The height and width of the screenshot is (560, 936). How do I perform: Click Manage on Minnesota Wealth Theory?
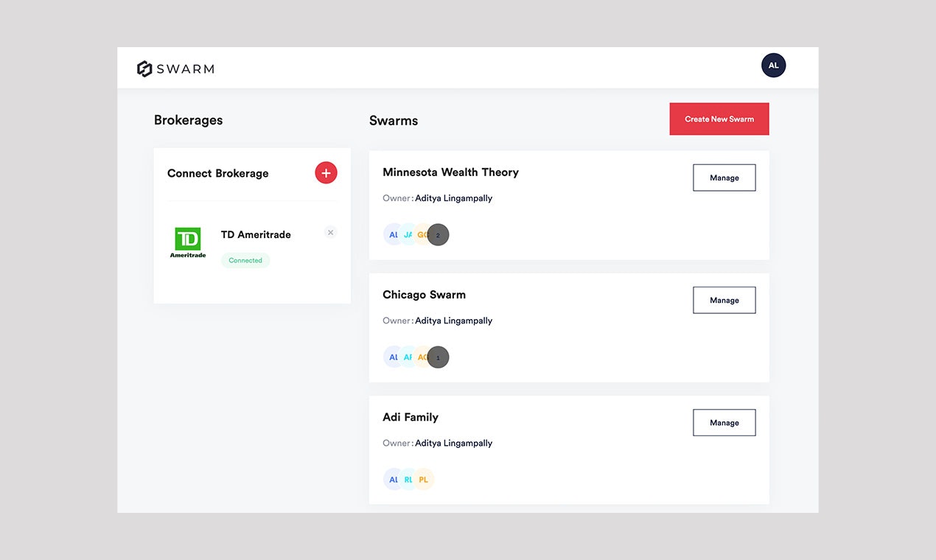[x=724, y=178]
